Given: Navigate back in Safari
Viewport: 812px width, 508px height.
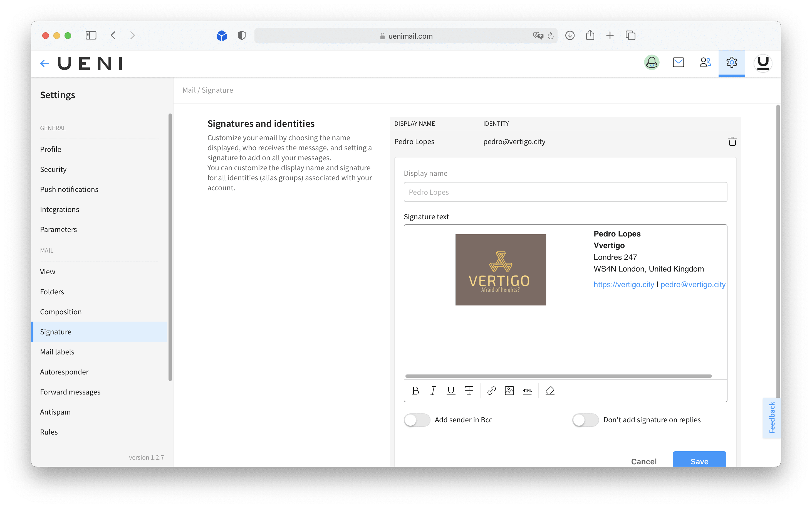Looking at the screenshot, I should 113,35.
